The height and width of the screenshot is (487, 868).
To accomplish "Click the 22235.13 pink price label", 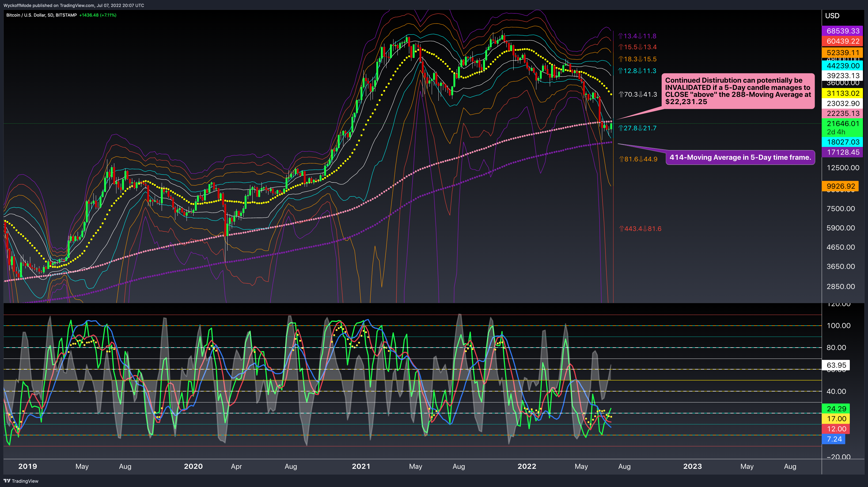I will click(x=842, y=113).
